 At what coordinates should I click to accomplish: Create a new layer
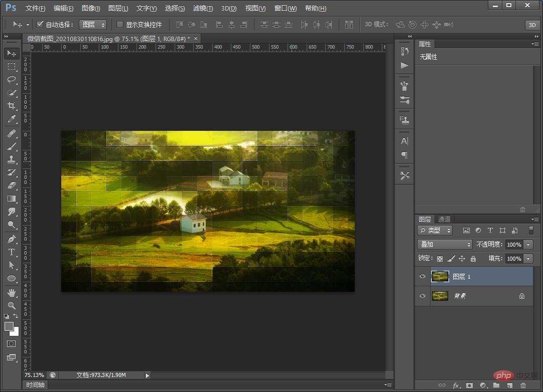(x=510, y=385)
